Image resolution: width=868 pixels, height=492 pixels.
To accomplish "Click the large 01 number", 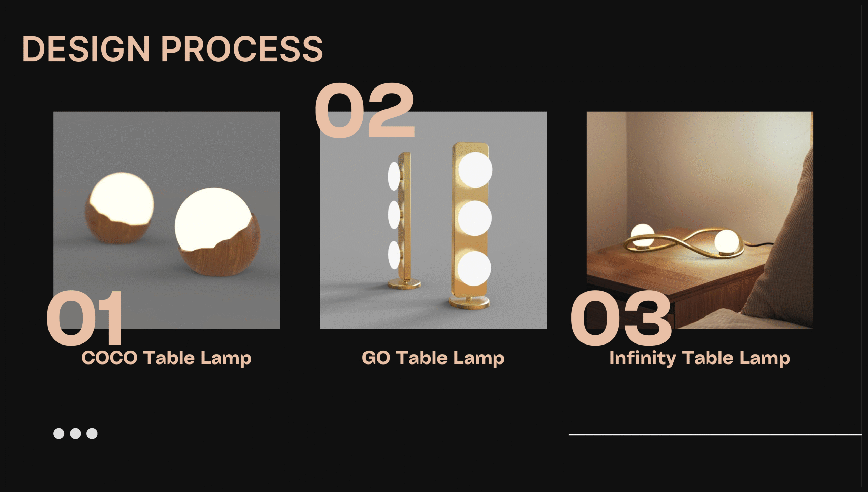I will click(85, 317).
